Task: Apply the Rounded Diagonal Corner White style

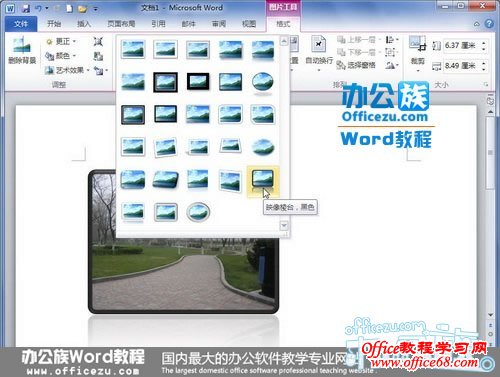Action: [263, 114]
